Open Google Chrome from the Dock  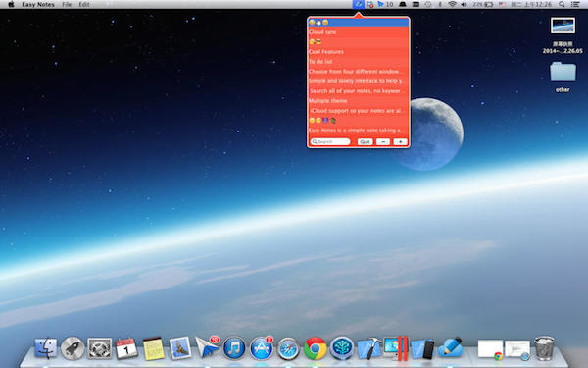click(x=315, y=348)
